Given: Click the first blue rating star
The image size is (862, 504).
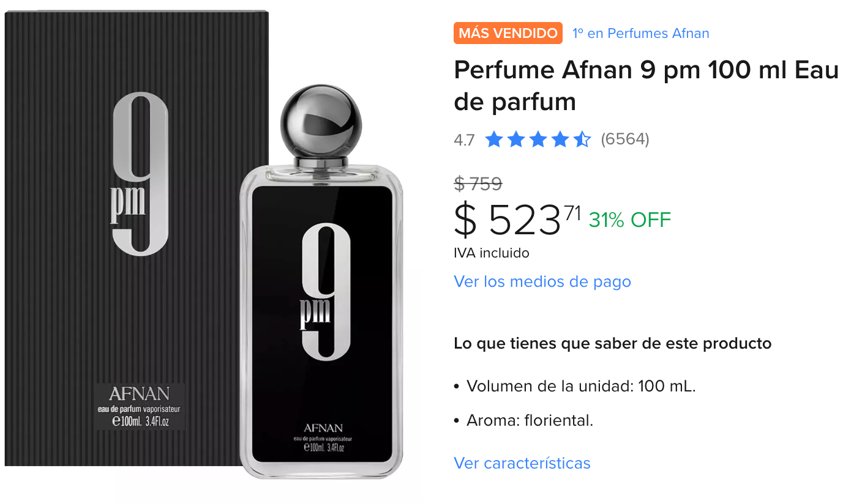Looking at the screenshot, I should click(x=494, y=139).
